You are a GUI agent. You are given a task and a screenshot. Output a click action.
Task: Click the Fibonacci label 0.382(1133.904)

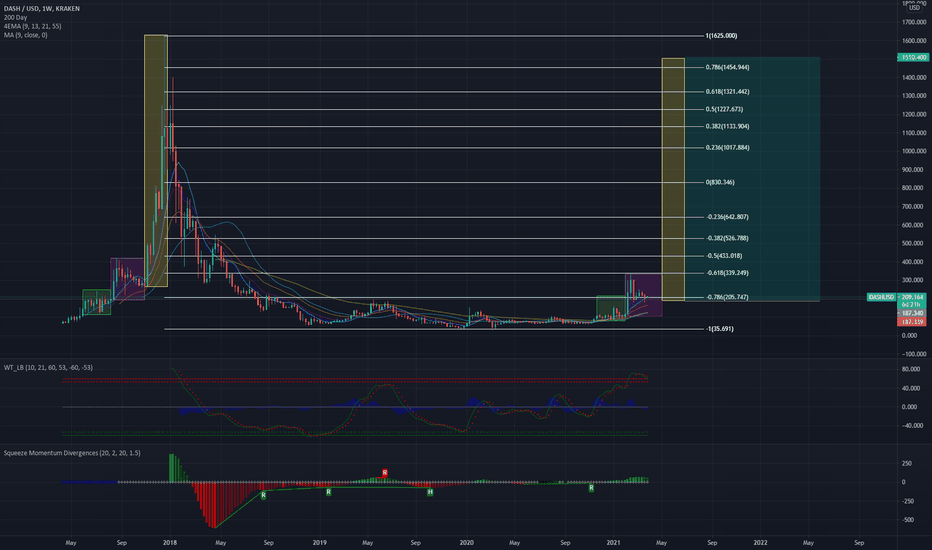(x=727, y=126)
